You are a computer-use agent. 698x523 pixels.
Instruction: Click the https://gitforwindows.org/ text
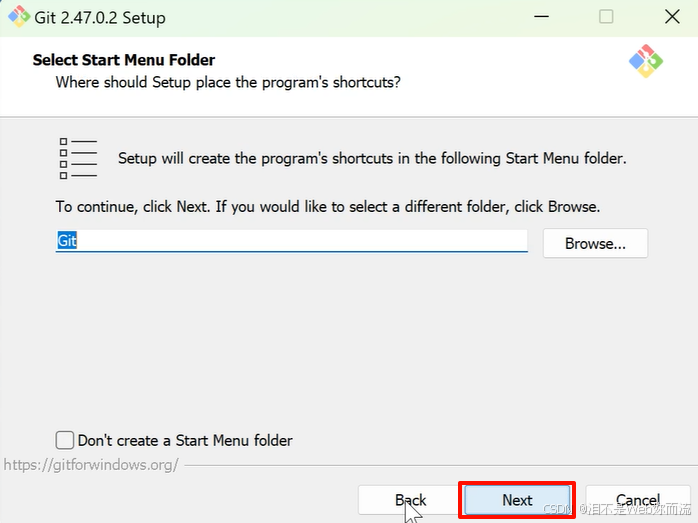click(x=91, y=465)
